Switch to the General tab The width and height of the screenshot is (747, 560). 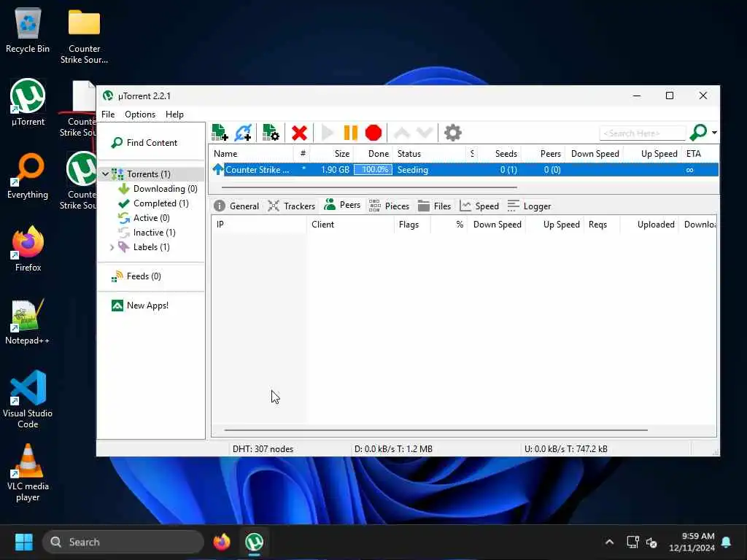tap(237, 206)
